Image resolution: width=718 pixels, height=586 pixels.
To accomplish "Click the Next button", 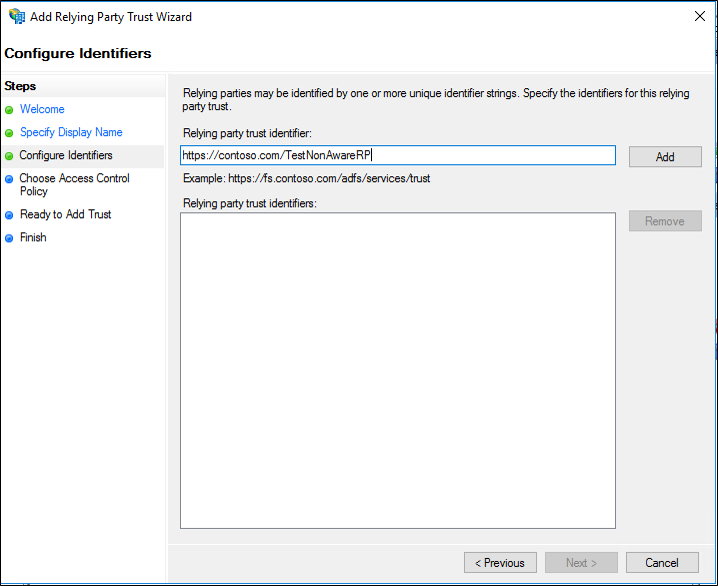I will pyautogui.click(x=581, y=562).
